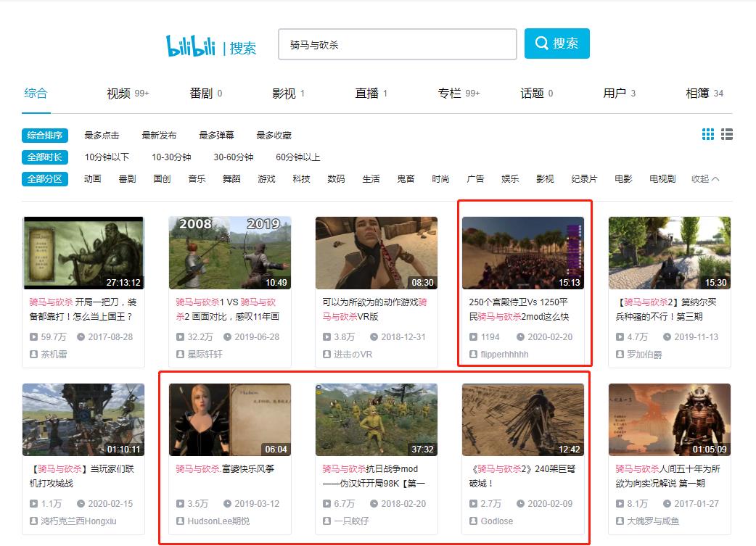
Task: Open uploader 大魄罗与咸鱼 profile
Action: [653, 521]
